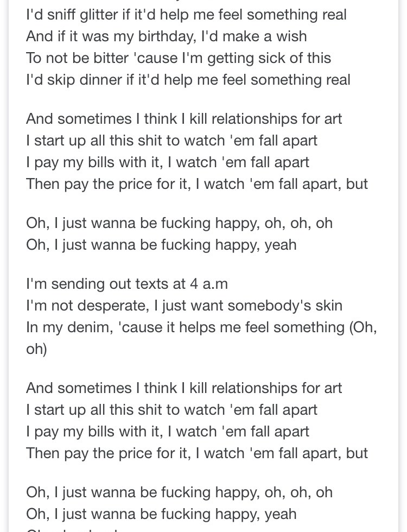
Task: Click the first "Then pay the price" line
Action: point(196,184)
